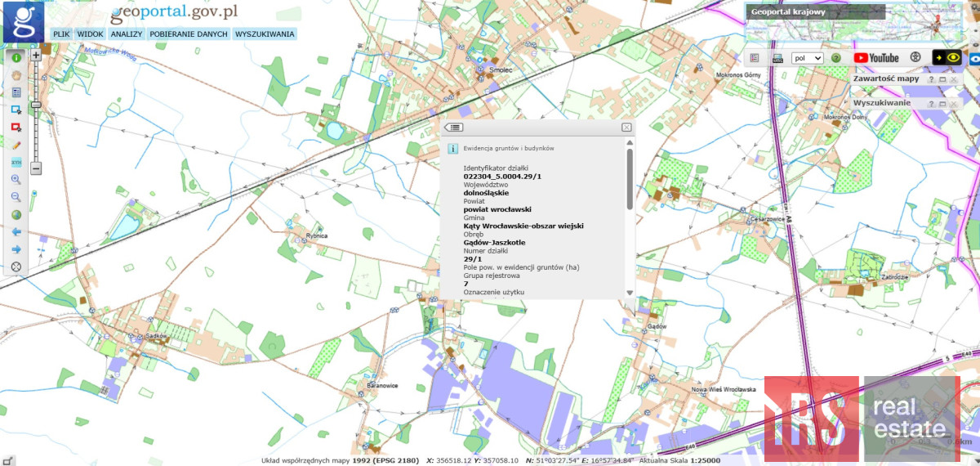Open the WYSZUKIWANIA menu
Viewport: 980px width, 466px height.
(265, 34)
